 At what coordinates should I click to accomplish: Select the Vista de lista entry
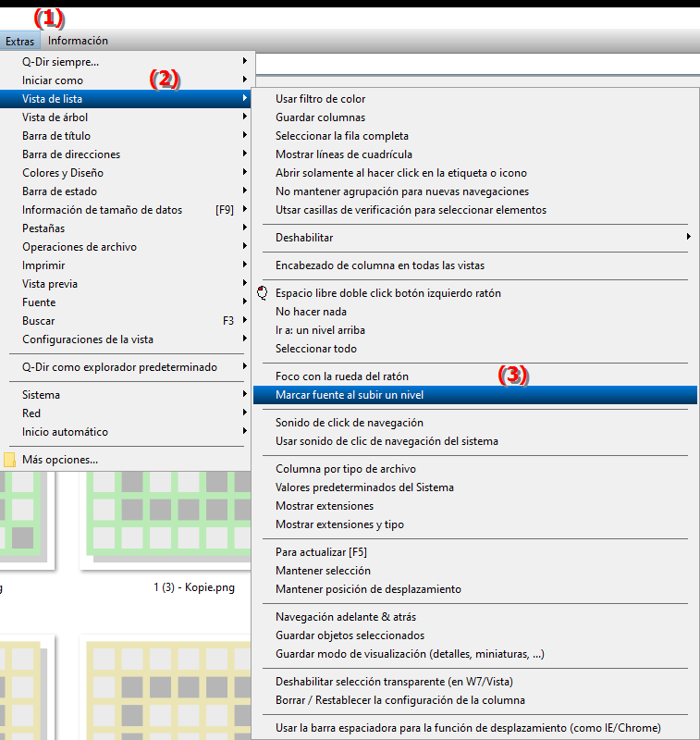click(x=128, y=99)
